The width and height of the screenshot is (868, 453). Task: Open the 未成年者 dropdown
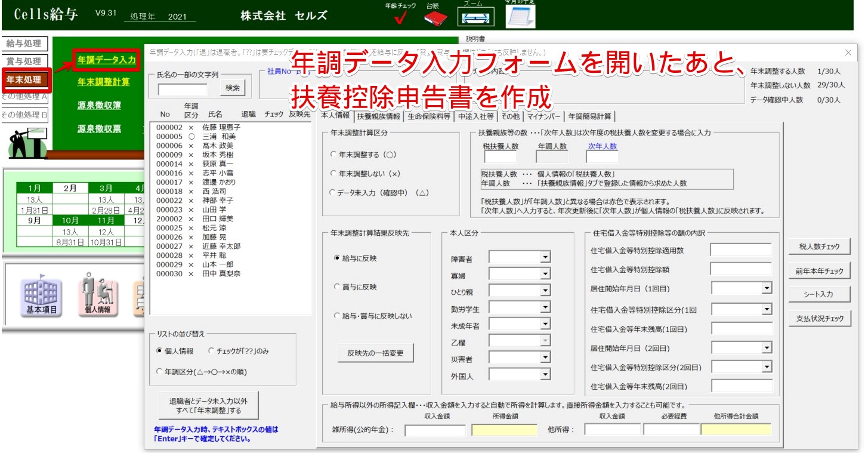[545, 324]
